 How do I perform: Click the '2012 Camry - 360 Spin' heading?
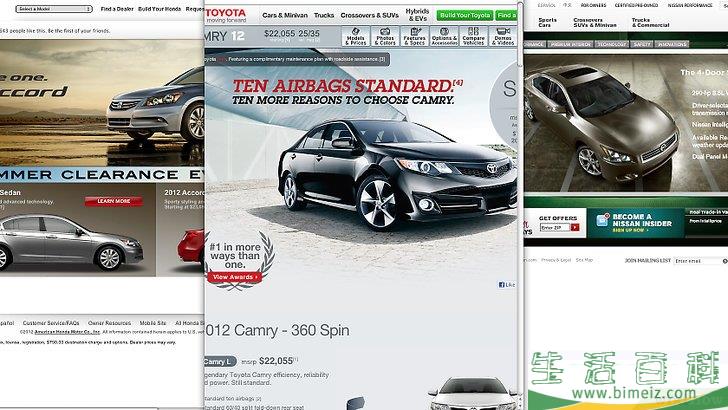pyautogui.click(x=277, y=330)
